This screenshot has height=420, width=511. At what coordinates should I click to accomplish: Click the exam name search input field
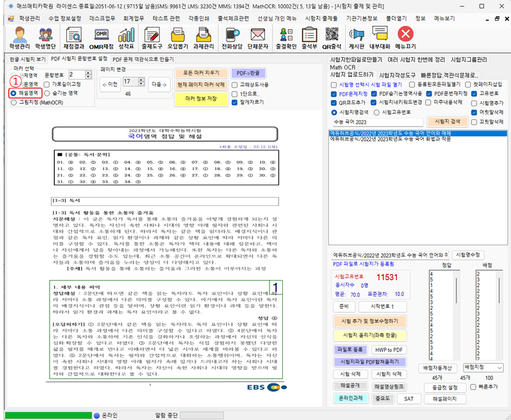[376, 122]
